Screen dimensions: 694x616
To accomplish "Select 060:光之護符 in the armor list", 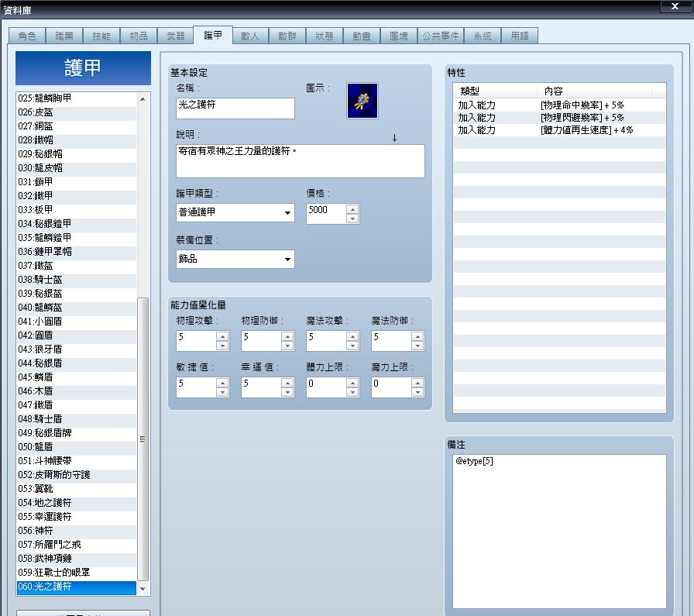I will coord(77,587).
